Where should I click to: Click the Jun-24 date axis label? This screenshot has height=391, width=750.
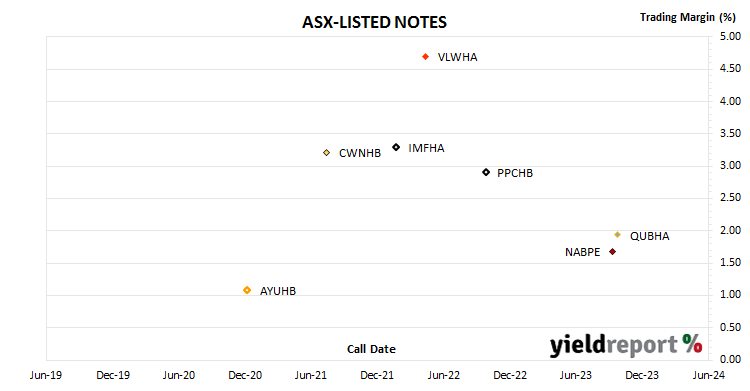coord(708,375)
